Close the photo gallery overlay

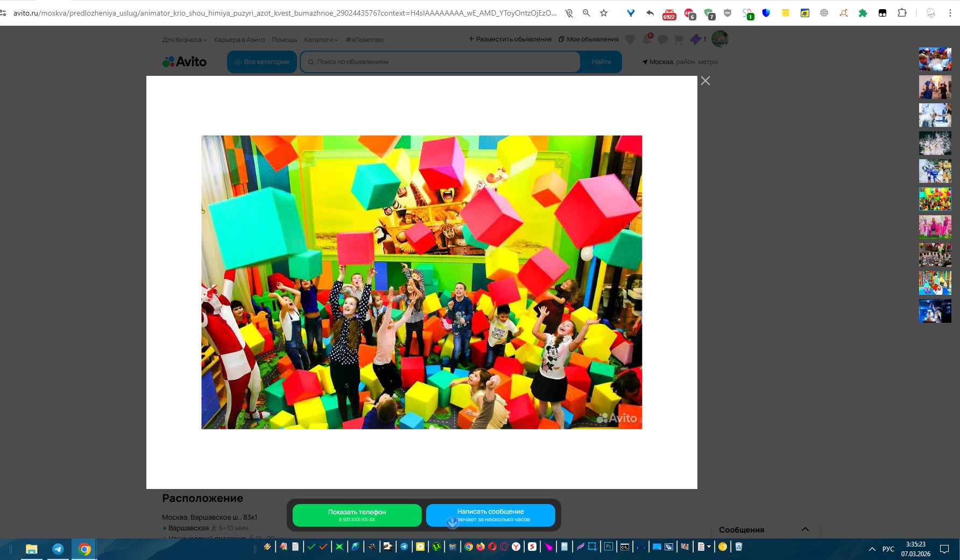[x=705, y=81]
